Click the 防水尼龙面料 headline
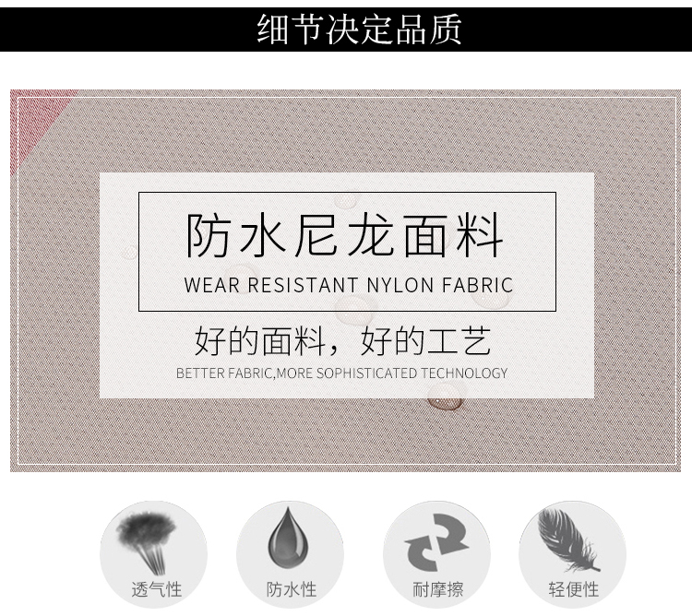This screenshot has height=616, width=692. click(x=345, y=235)
